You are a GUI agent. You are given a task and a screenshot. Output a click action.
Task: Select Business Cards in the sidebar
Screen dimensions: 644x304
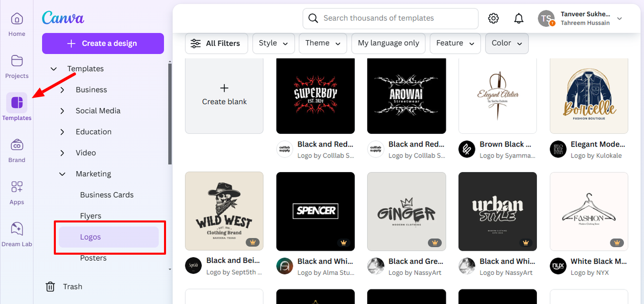tap(107, 195)
